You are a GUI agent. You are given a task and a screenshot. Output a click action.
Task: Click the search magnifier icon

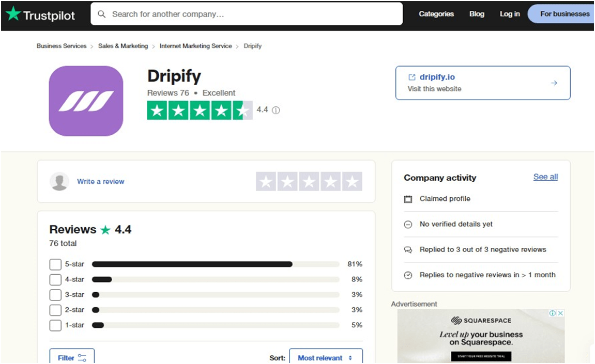[x=102, y=14]
